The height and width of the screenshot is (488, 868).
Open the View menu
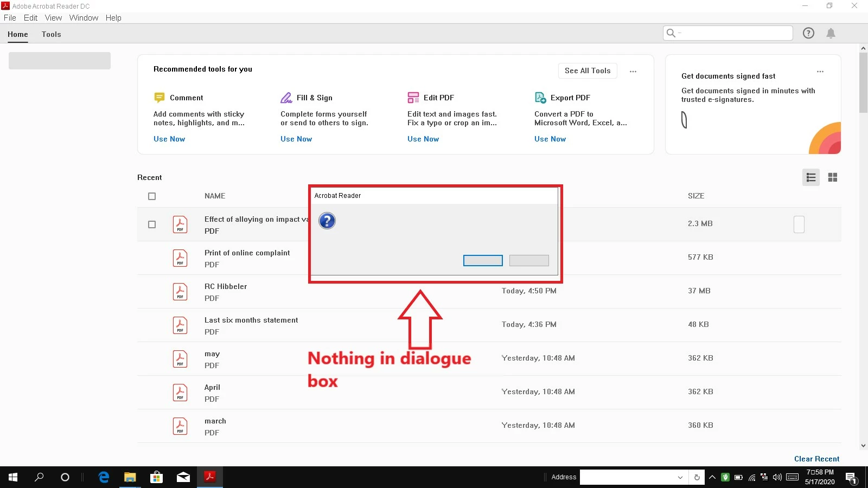pos(53,17)
